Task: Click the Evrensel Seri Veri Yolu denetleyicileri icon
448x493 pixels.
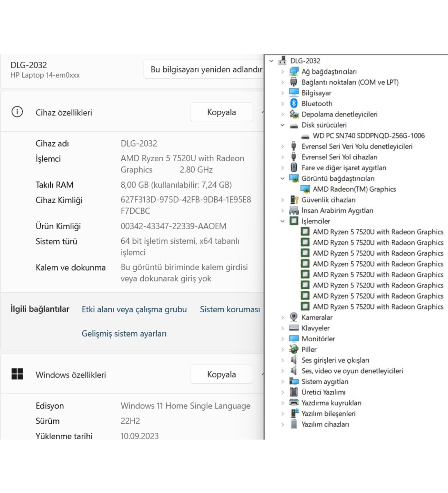Action: click(x=294, y=146)
